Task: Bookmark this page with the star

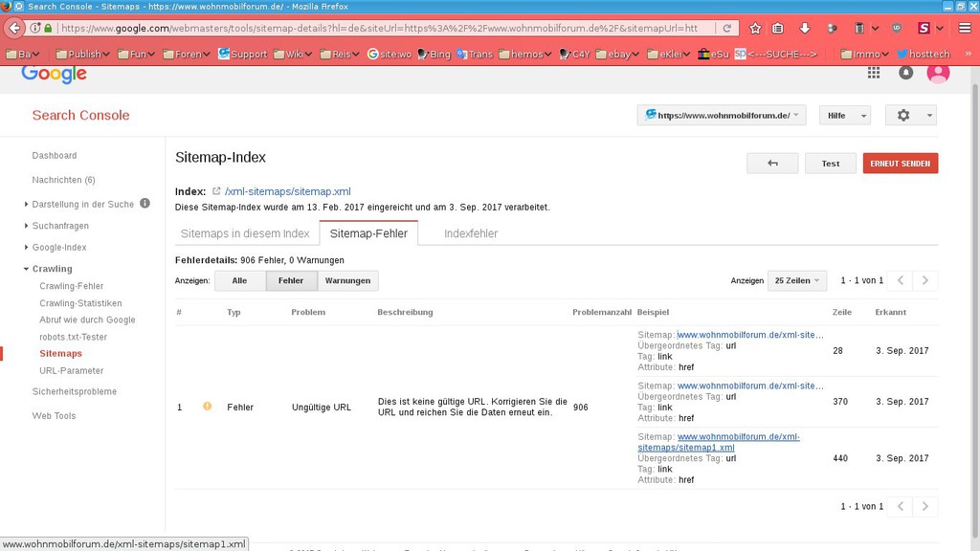Action: (x=755, y=28)
